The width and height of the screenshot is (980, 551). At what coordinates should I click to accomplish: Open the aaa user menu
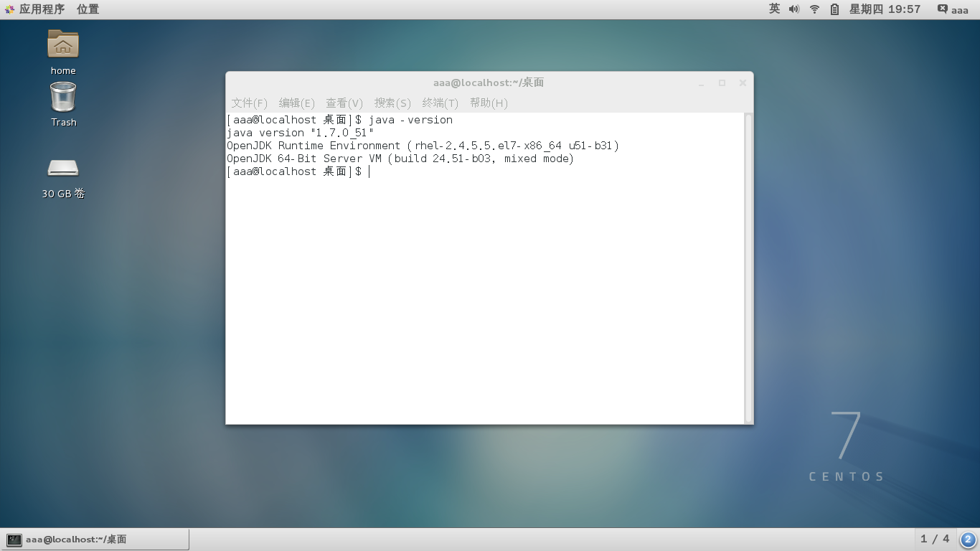953,9
